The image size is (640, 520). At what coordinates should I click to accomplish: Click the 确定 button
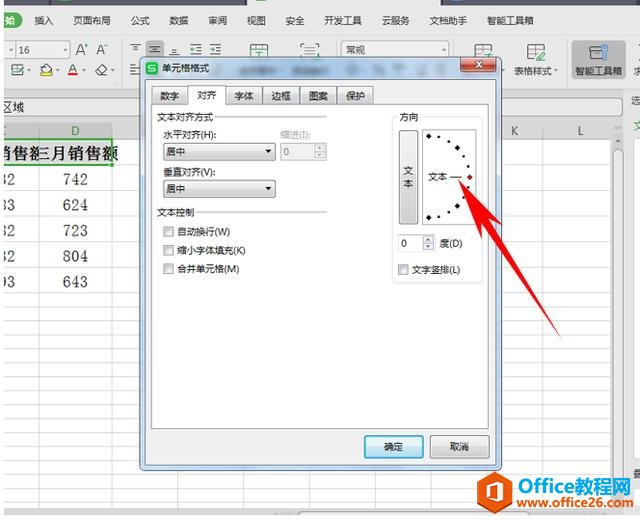[x=393, y=447]
